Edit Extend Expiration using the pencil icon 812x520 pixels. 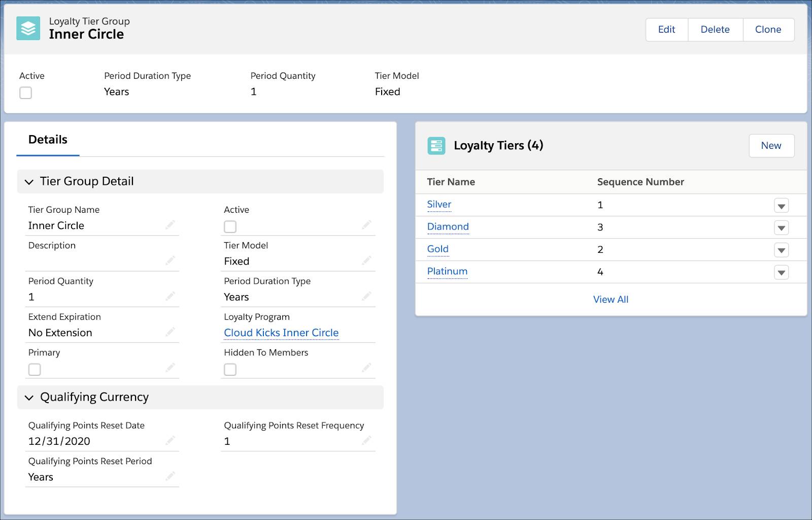coord(171,332)
